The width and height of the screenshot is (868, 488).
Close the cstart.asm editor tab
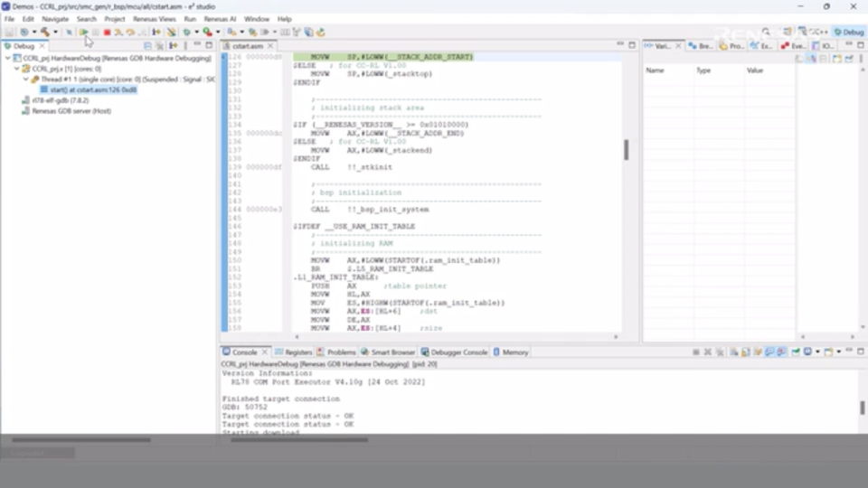pos(269,46)
